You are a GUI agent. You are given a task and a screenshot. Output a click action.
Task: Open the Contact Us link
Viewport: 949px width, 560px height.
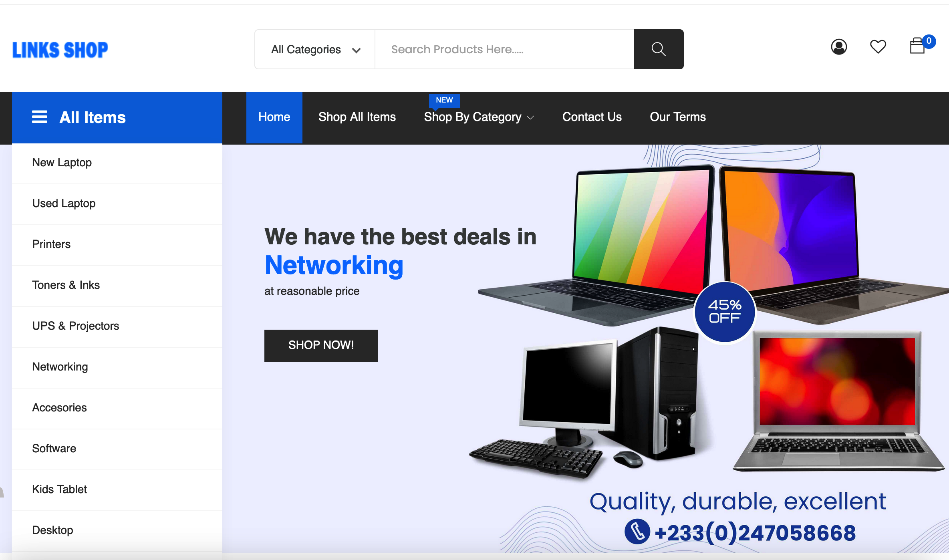pyautogui.click(x=592, y=117)
